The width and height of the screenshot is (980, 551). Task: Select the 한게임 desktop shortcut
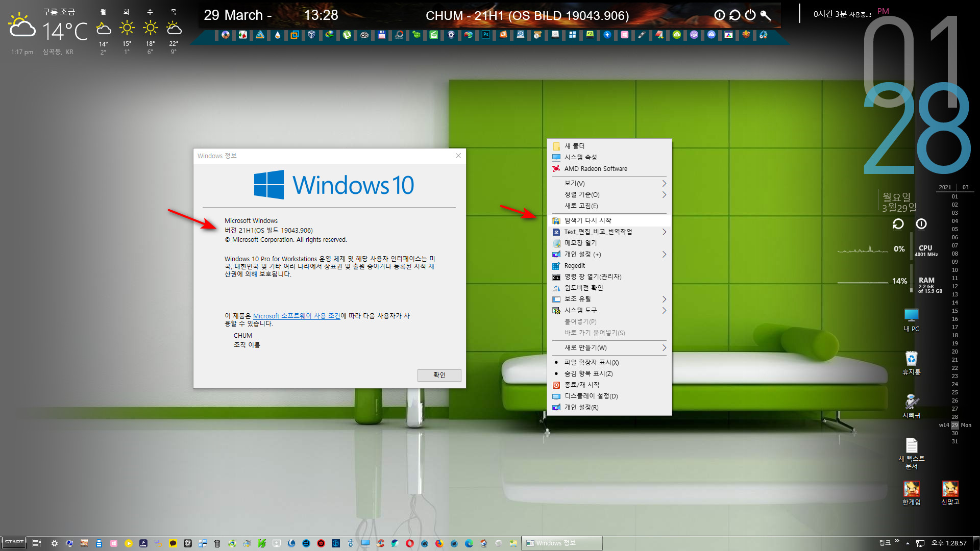(912, 493)
